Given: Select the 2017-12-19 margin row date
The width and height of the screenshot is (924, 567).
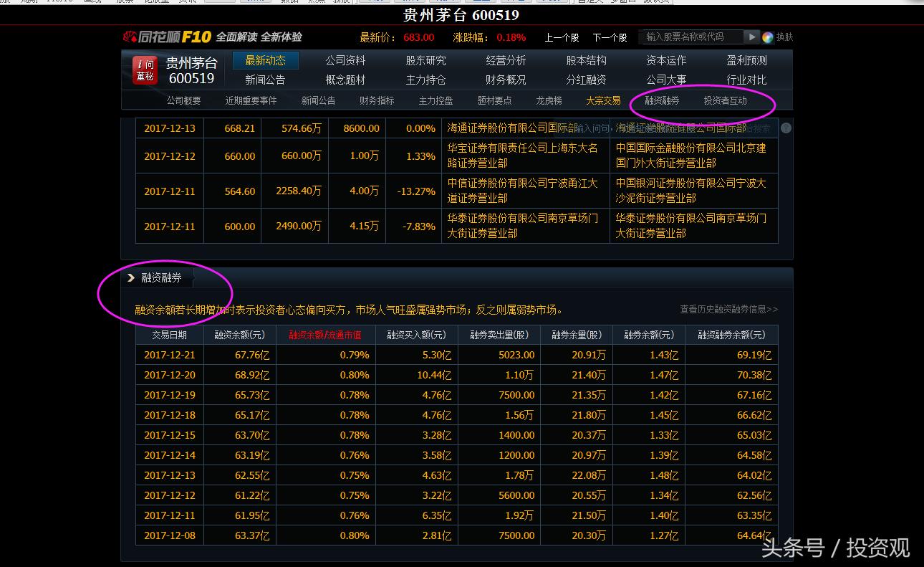Looking at the screenshot, I should (x=170, y=395).
